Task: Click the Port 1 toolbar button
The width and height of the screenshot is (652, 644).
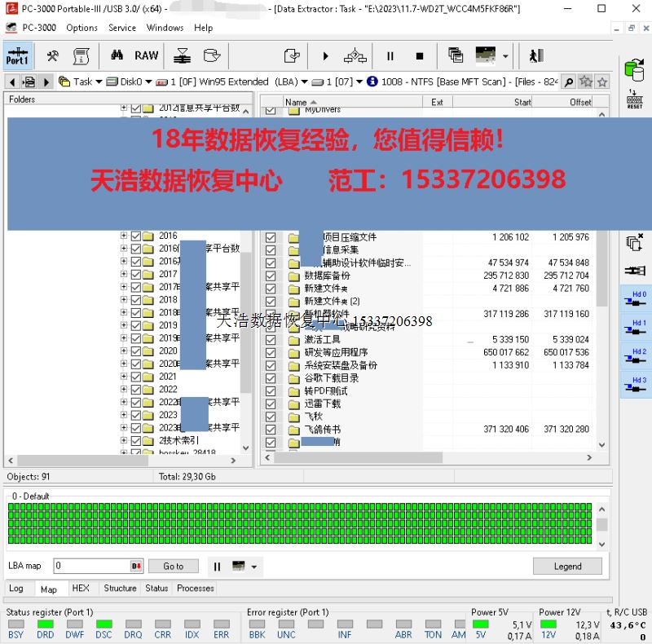Action: pyautogui.click(x=17, y=56)
